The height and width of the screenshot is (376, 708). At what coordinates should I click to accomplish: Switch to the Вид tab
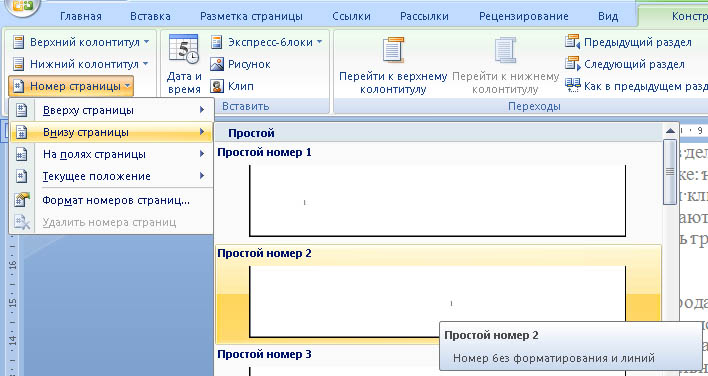[x=608, y=17]
